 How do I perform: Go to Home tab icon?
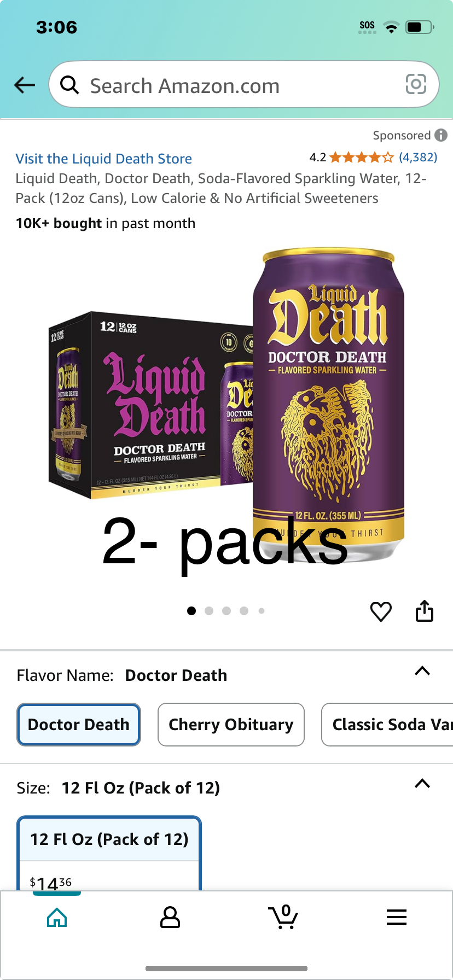pyautogui.click(x=57, y=917)
